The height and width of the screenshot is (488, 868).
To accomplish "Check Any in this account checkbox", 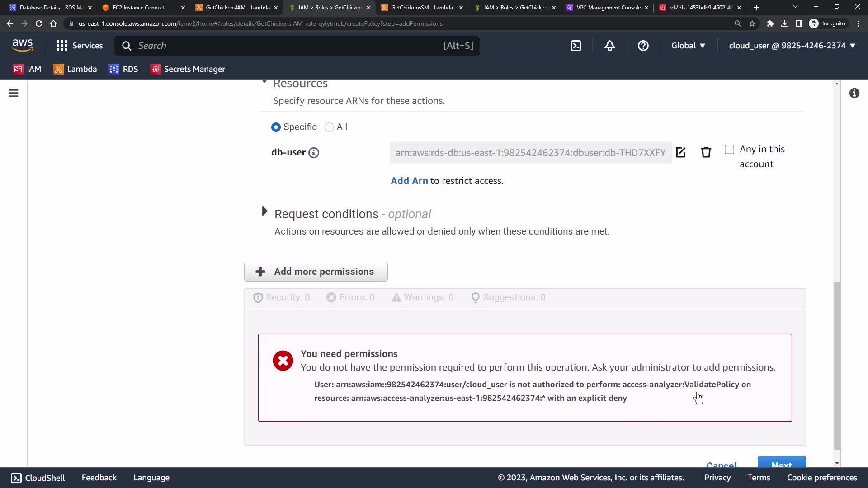I will [x=729, y=149].
